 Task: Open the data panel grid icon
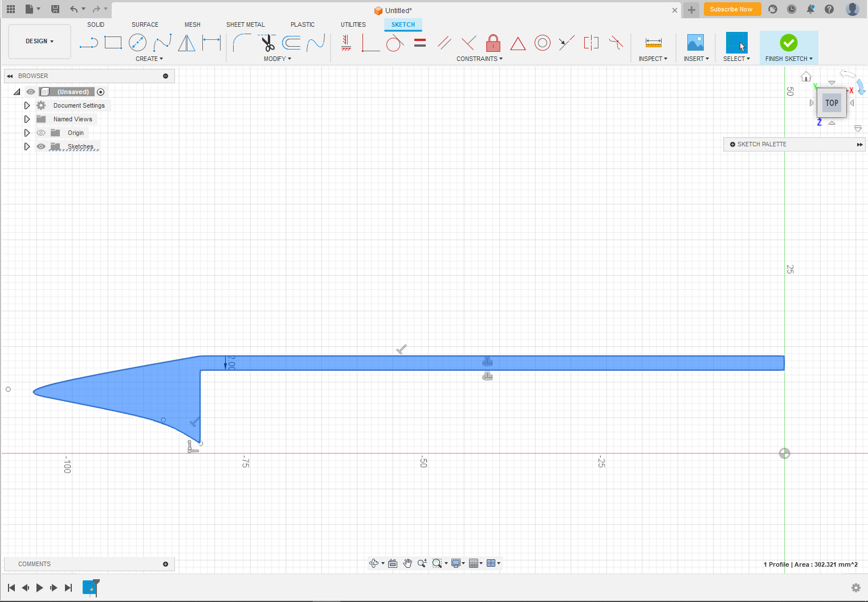11,9
